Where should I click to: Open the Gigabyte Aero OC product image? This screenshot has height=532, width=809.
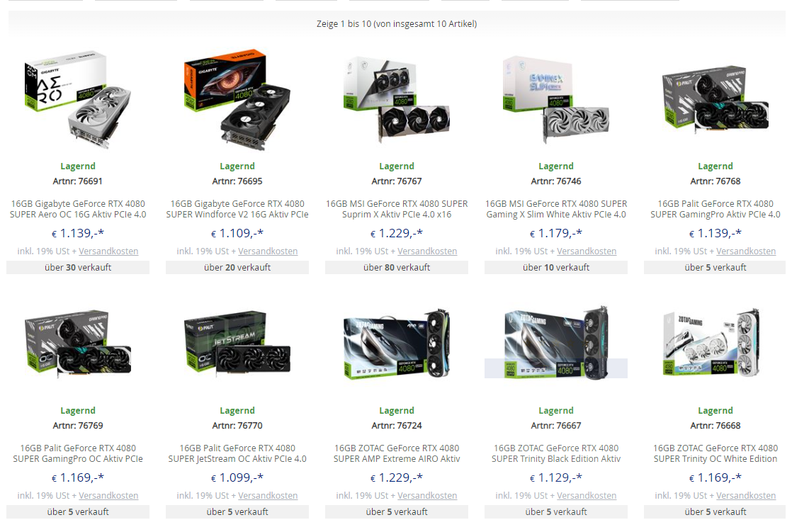78,99
